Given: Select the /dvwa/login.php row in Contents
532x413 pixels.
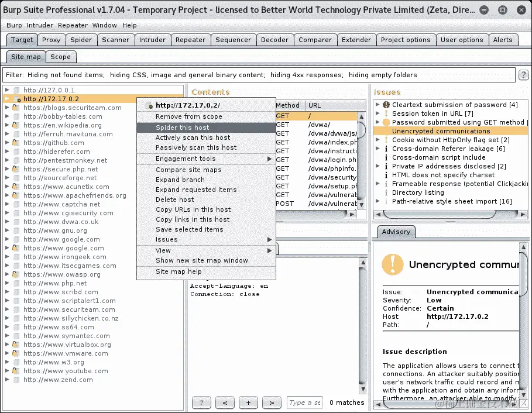Looking at the screenshot, I should point(316,160).
